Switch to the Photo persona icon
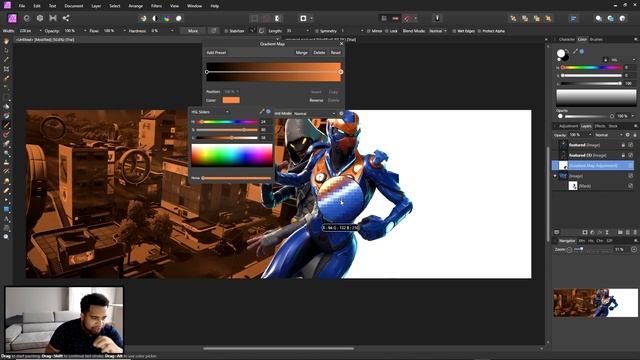Image resolution: width=640 pixels, height=360 pixels. pyautogui.click(x=12, y=18)
